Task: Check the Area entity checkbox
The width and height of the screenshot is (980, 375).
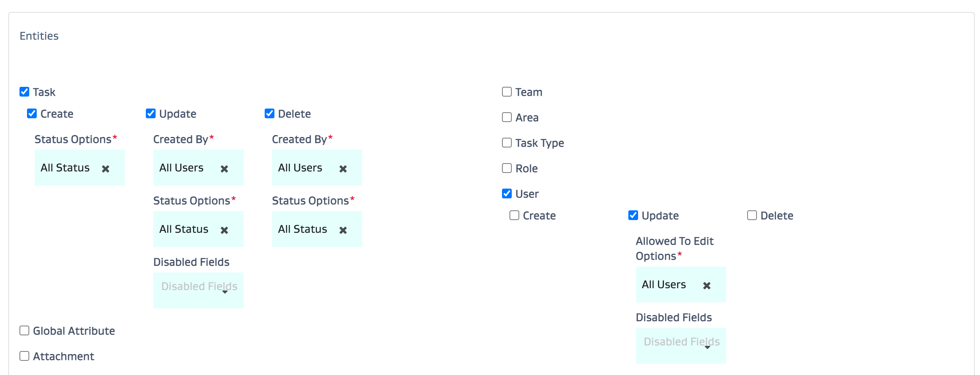Action: click(x=506, y=118)
